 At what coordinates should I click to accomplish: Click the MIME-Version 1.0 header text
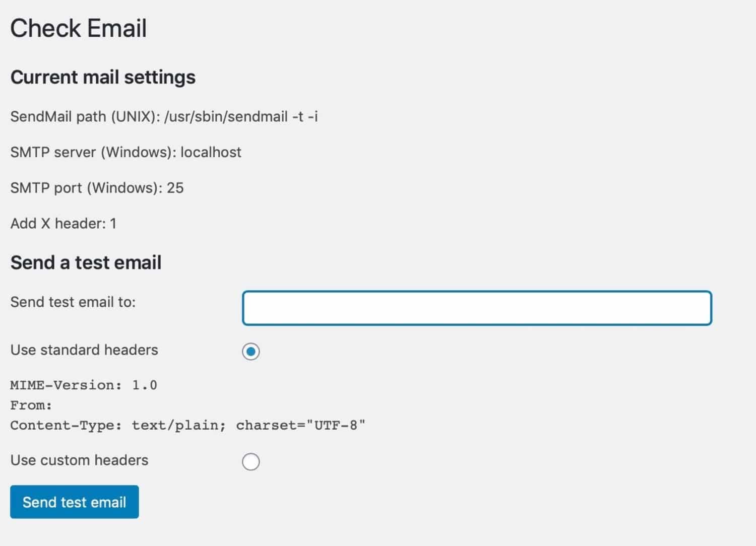[84, 385]
